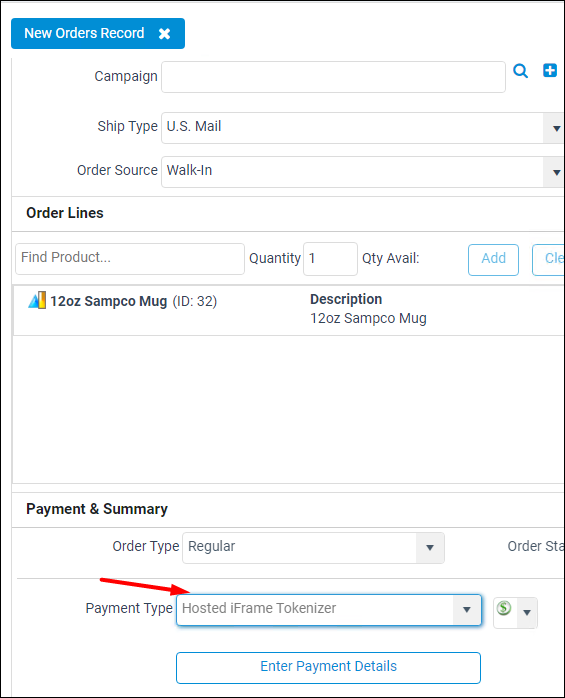
Task: Click into the Campaign text field
Action: pyautogui.click(x=333, y=77)
